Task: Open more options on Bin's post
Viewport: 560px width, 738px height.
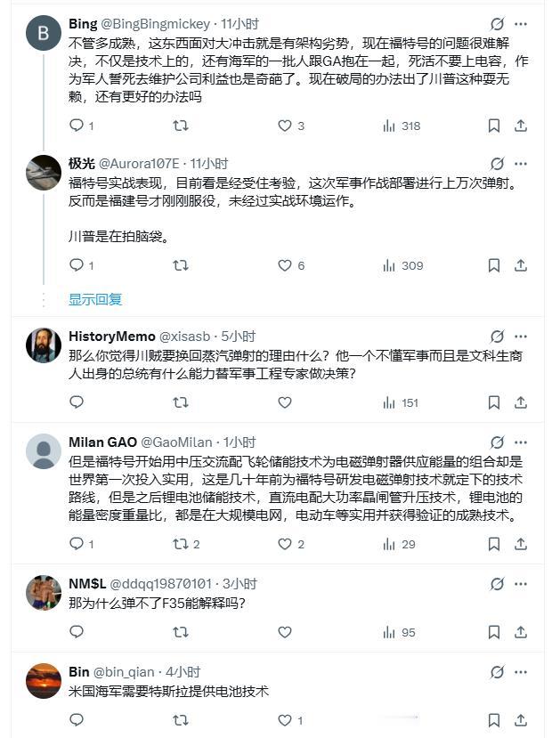Action: point(521,672)
